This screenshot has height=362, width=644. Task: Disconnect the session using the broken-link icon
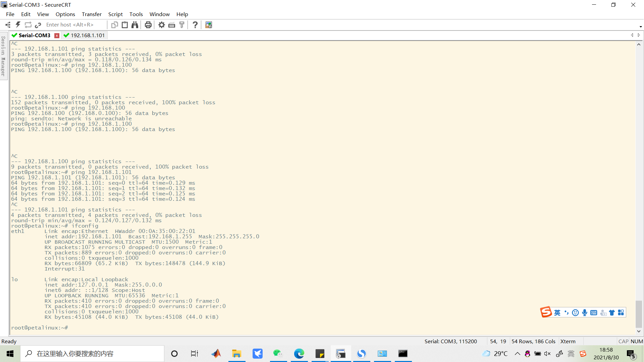38,24
